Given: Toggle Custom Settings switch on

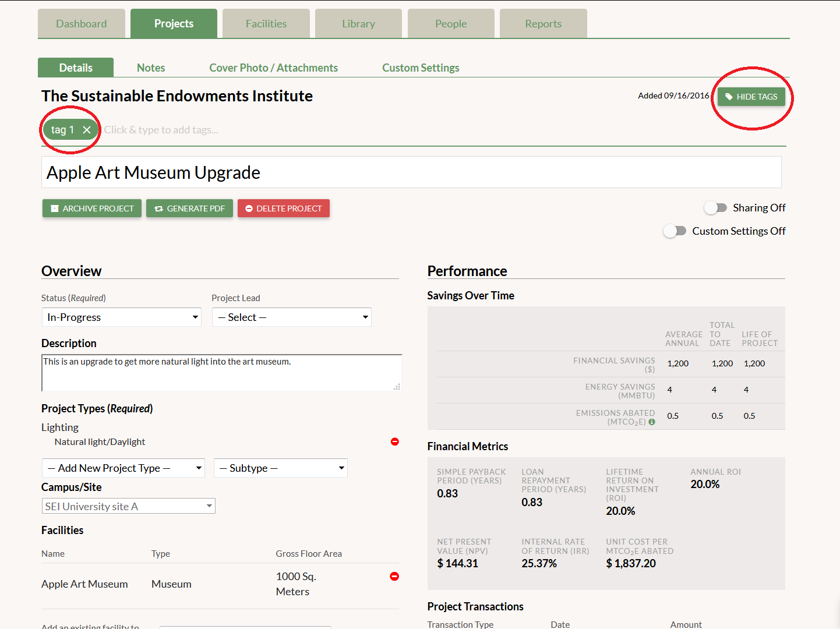Looking at the screenshot, I should tap(675, 231).
